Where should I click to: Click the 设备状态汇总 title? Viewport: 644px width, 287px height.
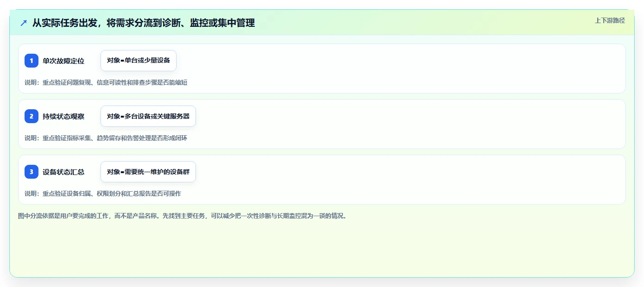pyautogui.click(x=63, y=172)
